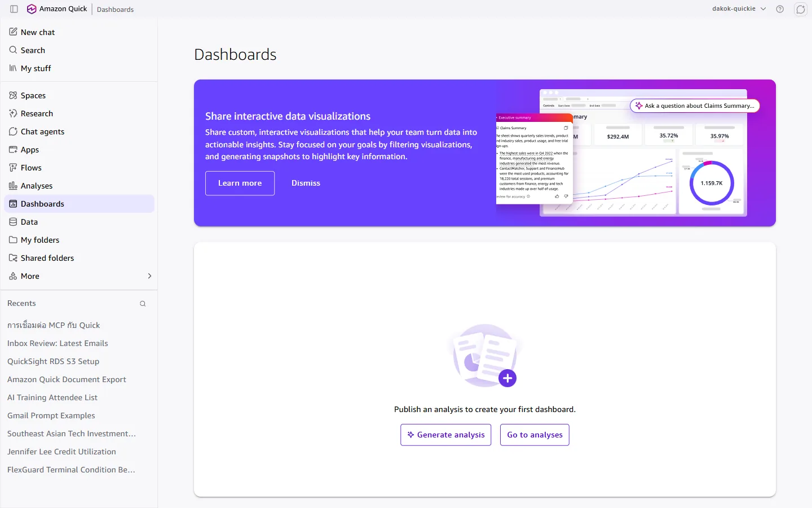Screen dimensions: 812x508
Task: Open recent 'Gmail Prompt Examples'
Action: click(51, 415)
